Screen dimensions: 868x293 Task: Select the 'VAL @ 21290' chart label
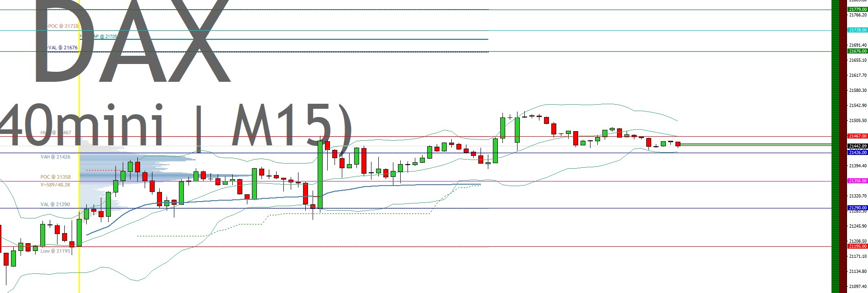55,204
